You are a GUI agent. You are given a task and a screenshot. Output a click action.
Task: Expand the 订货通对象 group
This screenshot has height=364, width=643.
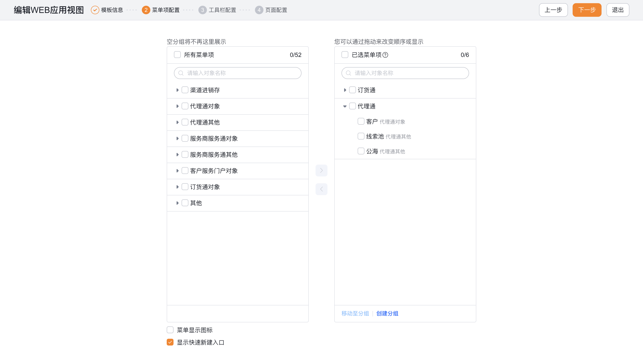177,187
